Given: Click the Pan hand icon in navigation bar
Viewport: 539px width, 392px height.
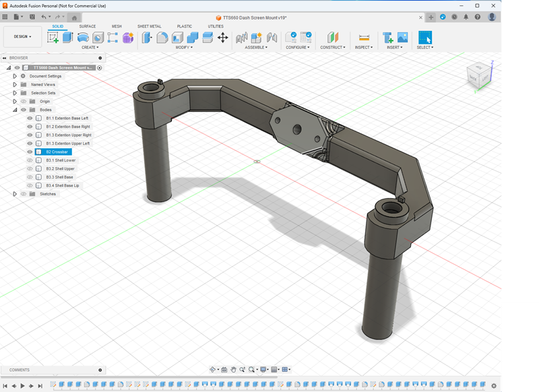Looking at the screenshot, I should (x=233, y=369).
